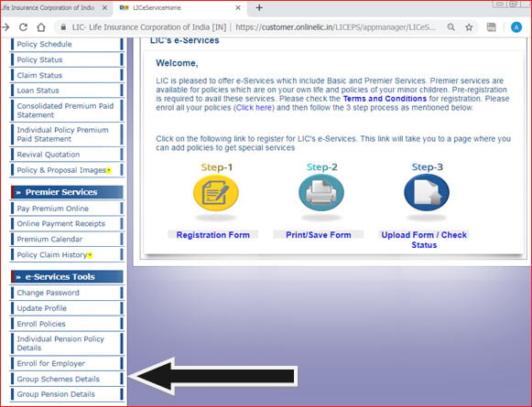Viewport: 532px width, 407px height.
Task: Open Online Payment Receipts
Action: click(67, 224)
